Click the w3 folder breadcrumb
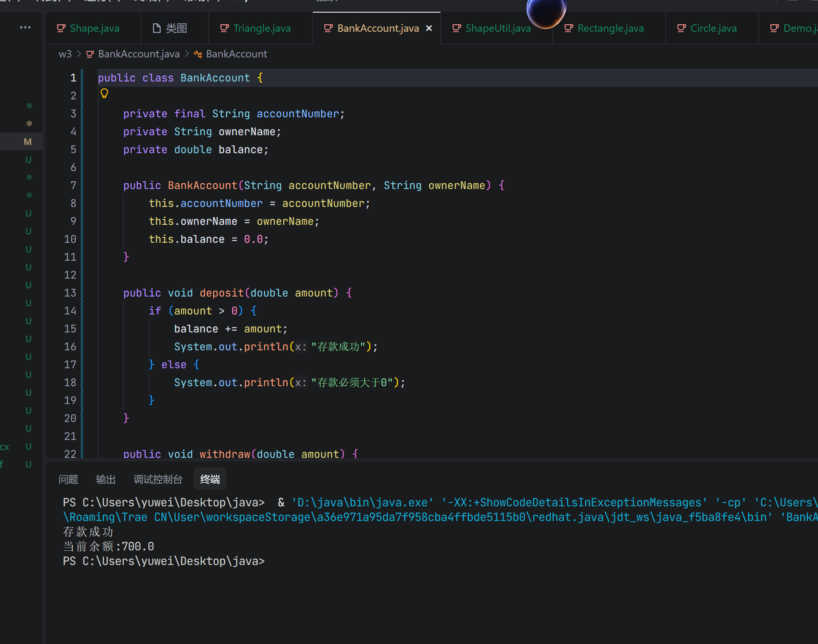818x644 pixels. 65,54
